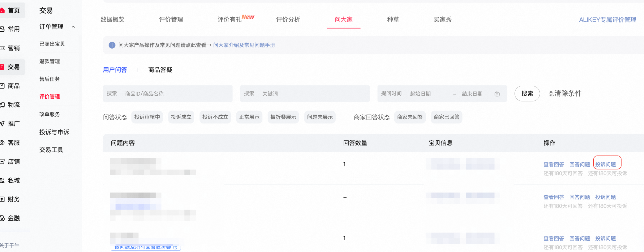The image size is (644, 252).
Task: Select the 问大家 tab
Action: [344, 19]
